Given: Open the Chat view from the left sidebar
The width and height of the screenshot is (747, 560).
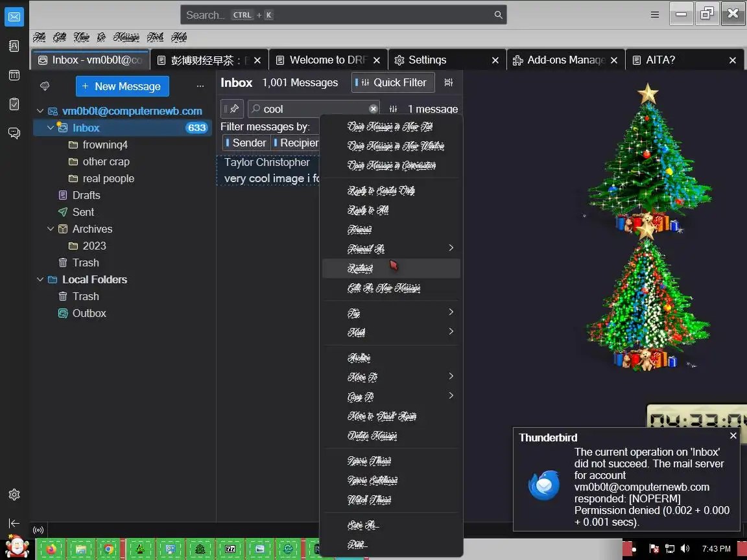Looking at the screenshot, I should pyautogui.click(x=14, y=133).
